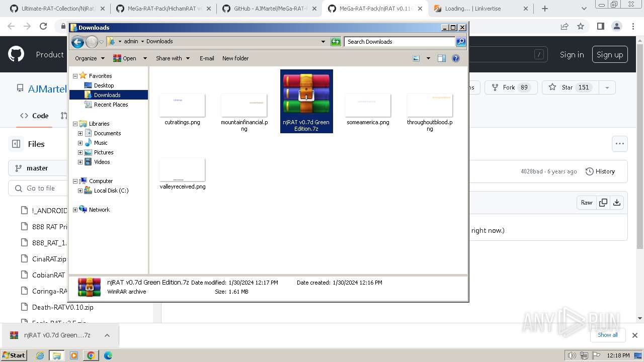Click the Explorer Forward navigation arrow

[92, 42]
